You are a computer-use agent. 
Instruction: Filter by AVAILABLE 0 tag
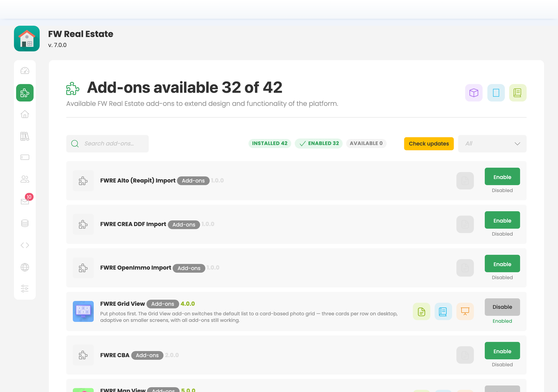[x=366, y=143]
